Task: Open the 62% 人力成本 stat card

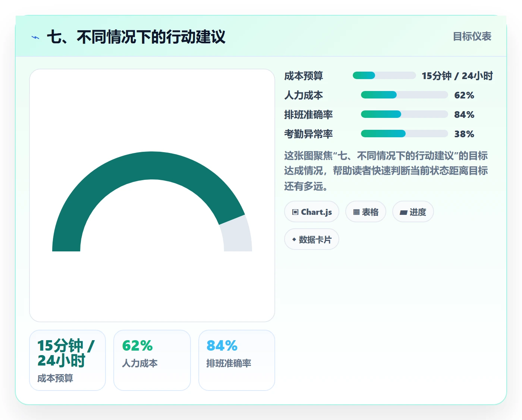Action: (x=152, y=360)
